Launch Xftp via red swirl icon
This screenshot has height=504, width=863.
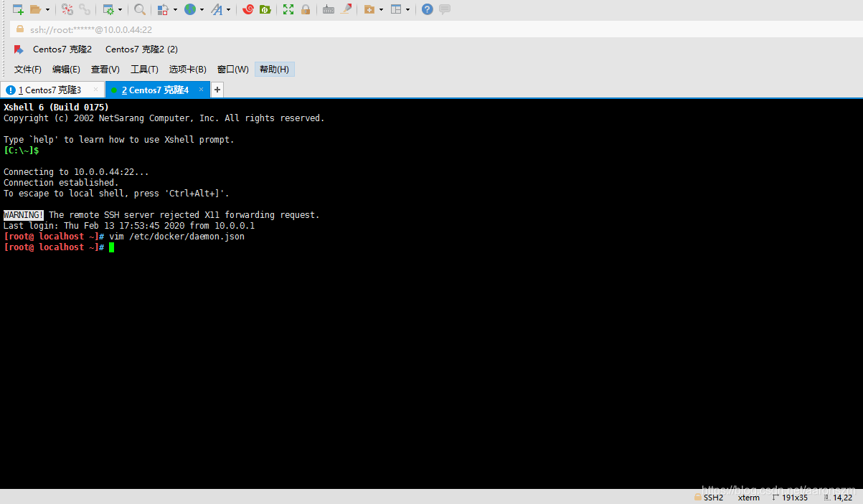[x=248, y=9]
